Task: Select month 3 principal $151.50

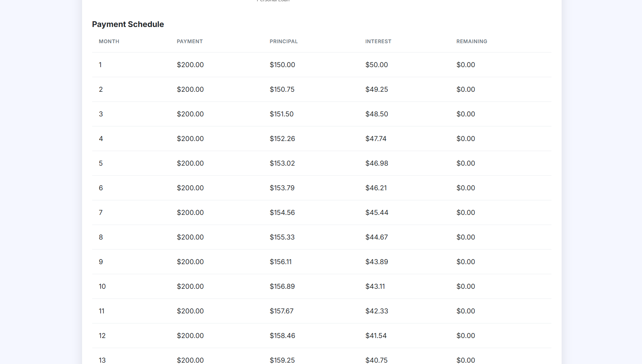Action: 281,114
